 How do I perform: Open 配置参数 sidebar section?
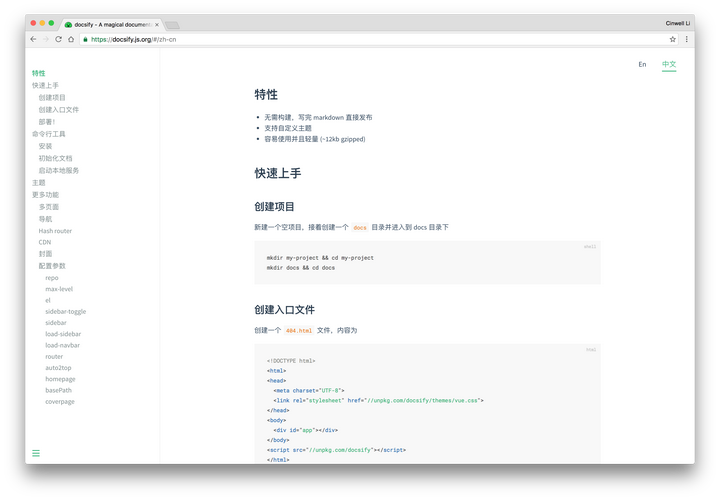52,266
